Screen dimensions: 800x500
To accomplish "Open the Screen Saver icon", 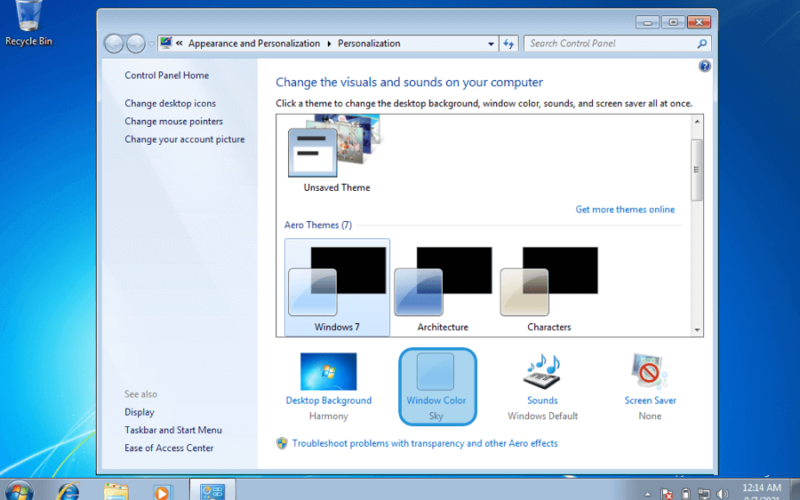I will (649, 371).
